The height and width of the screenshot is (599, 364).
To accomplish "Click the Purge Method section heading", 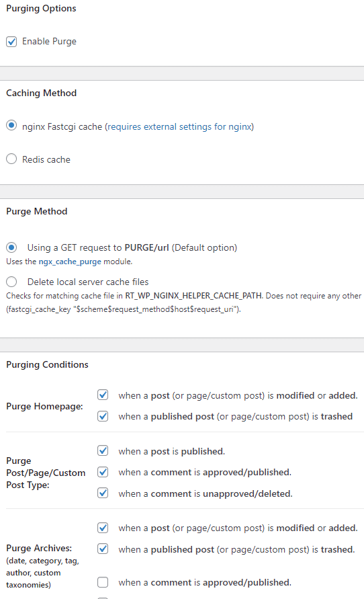I will tap(37, 211).
